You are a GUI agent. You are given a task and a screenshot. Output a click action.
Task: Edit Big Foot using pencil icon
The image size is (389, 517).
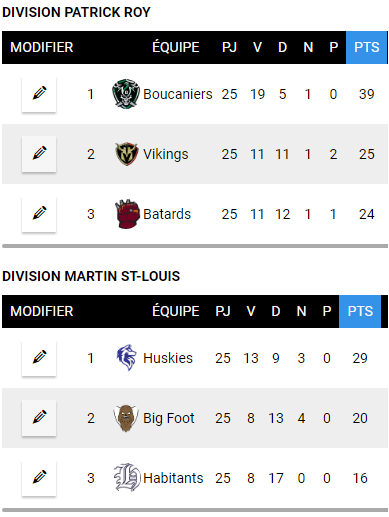click(x=39, y=418)
